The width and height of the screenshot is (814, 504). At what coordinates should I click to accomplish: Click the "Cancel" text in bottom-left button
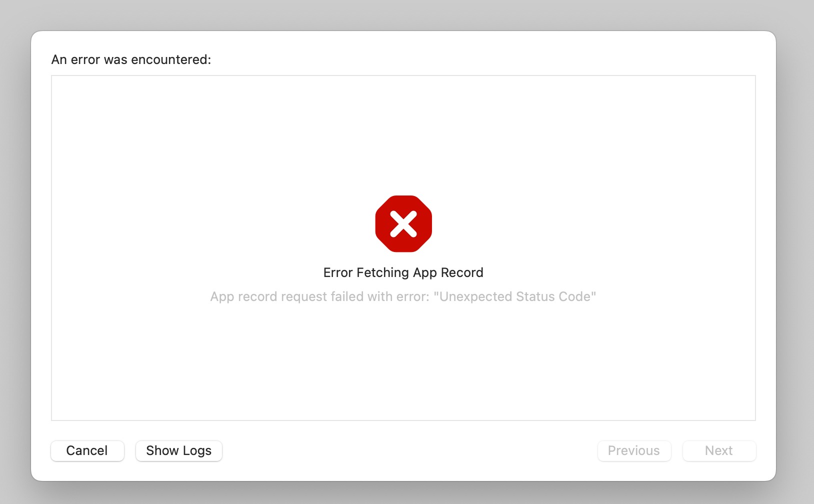pyautogui.click(x=87, y=450)
